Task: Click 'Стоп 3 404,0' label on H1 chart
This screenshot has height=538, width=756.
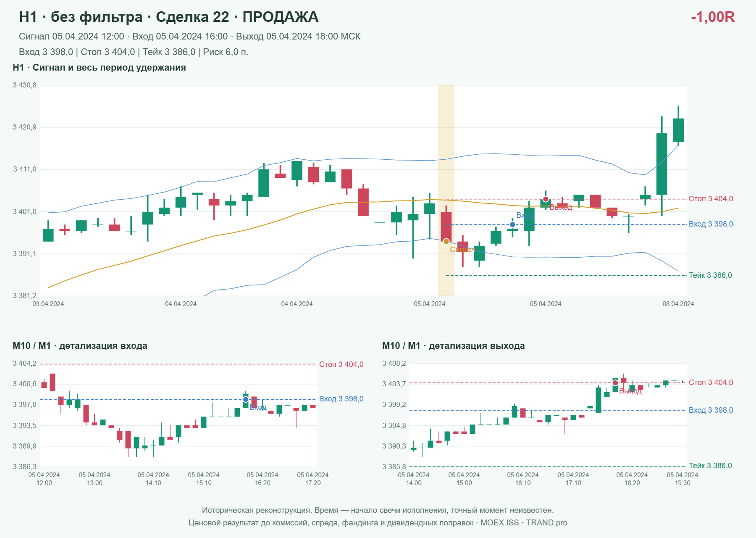Action: coord(711,199)
